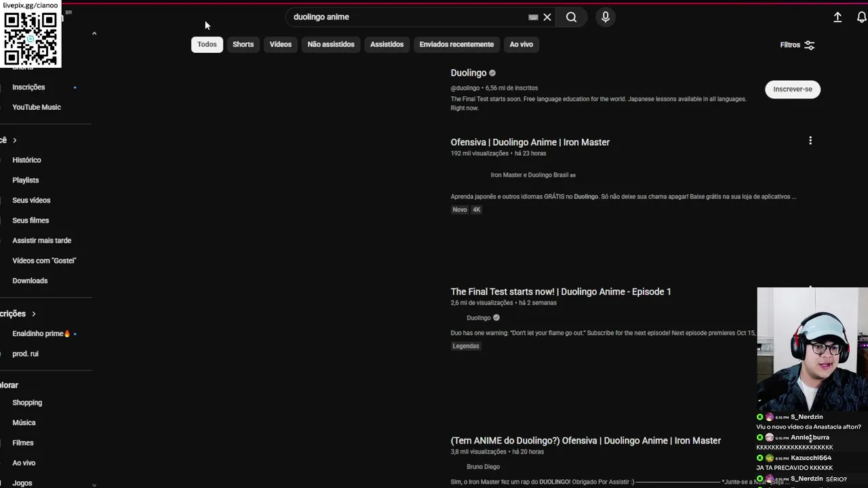
Task: Select the Ao vivo filter chip
Action: pos(521,45)
